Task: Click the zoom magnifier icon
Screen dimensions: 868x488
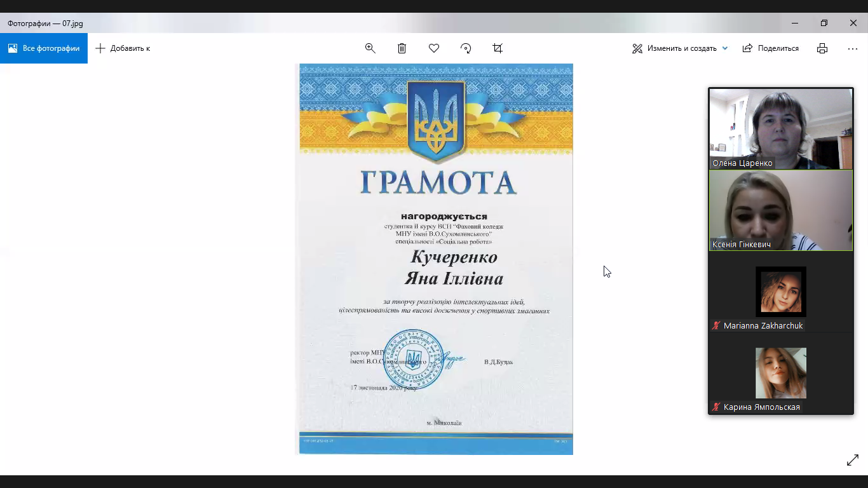Action: pos(370,48)
